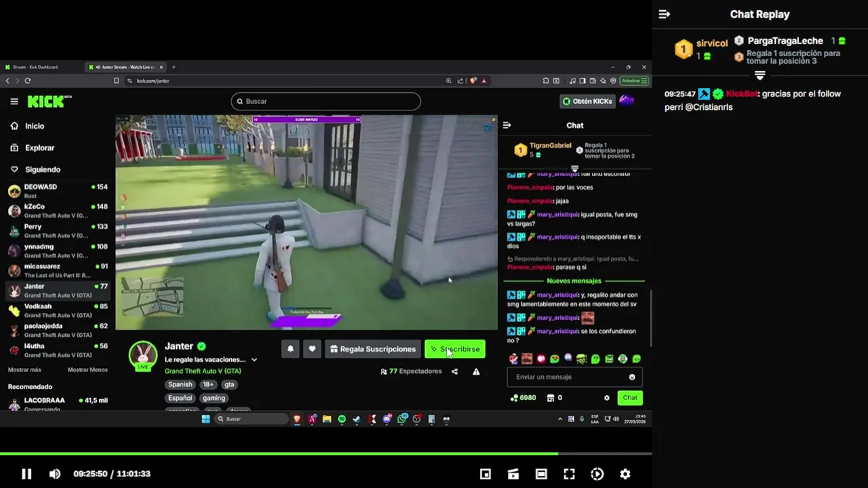
Task: Toggle the heart follow button for Janter
Action: pyautogui.click(x=312, y=349)
